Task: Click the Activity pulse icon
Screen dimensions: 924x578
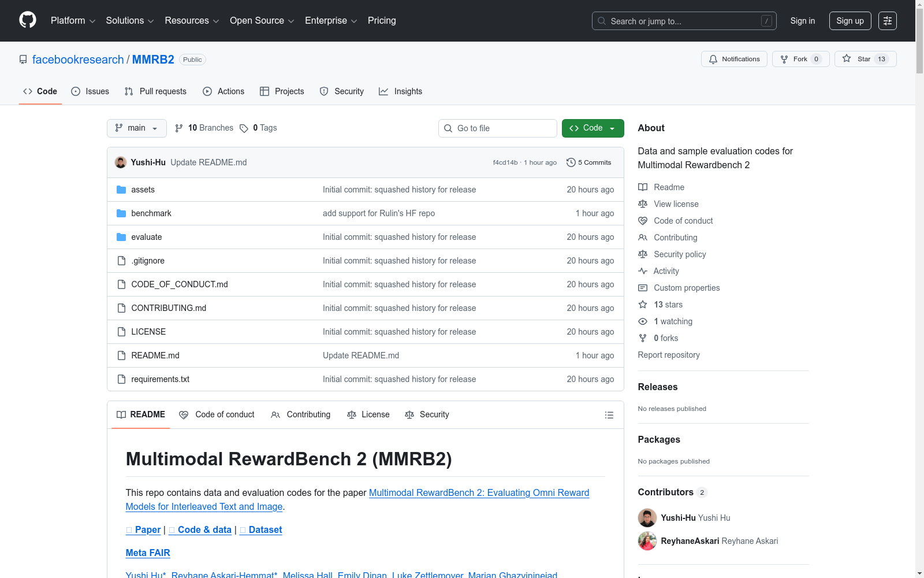Action: [x=643, y=271]
